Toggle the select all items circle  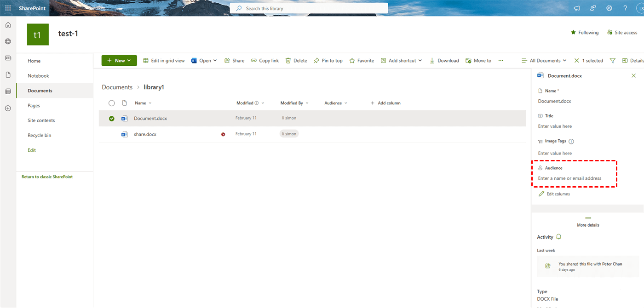click(x=111, y=103)
